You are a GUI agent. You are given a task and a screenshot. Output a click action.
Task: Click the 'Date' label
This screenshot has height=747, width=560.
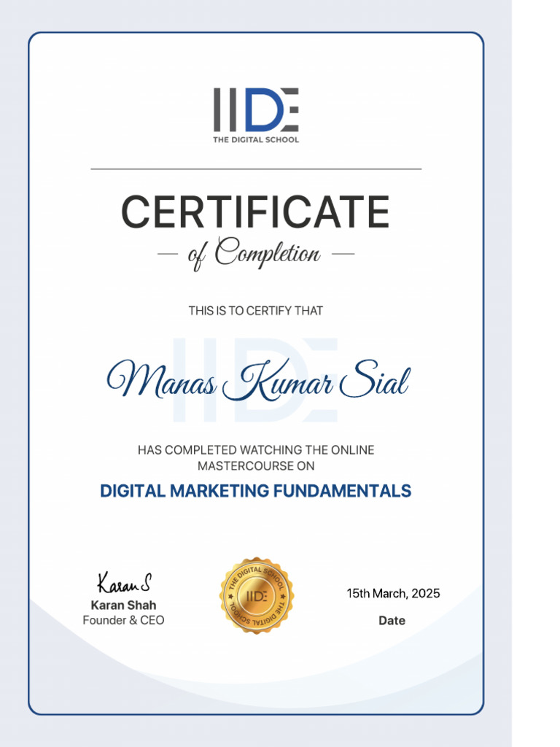click(392, 620)
